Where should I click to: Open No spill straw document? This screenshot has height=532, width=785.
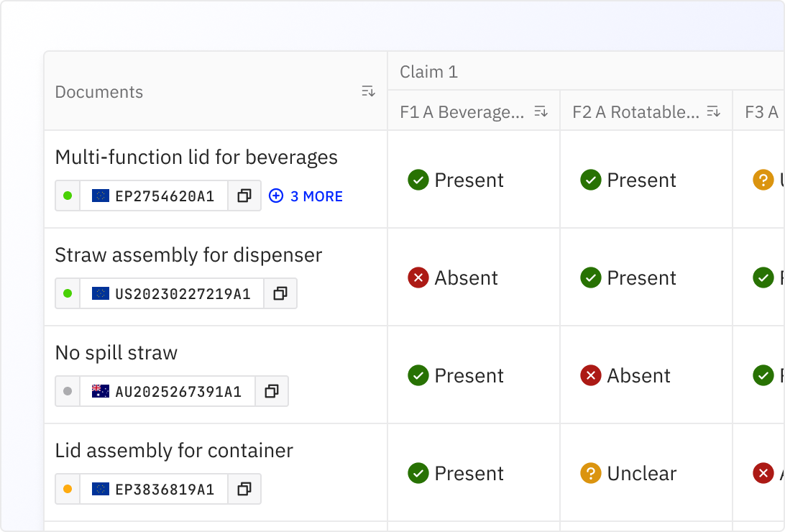[x=116, y=353]
